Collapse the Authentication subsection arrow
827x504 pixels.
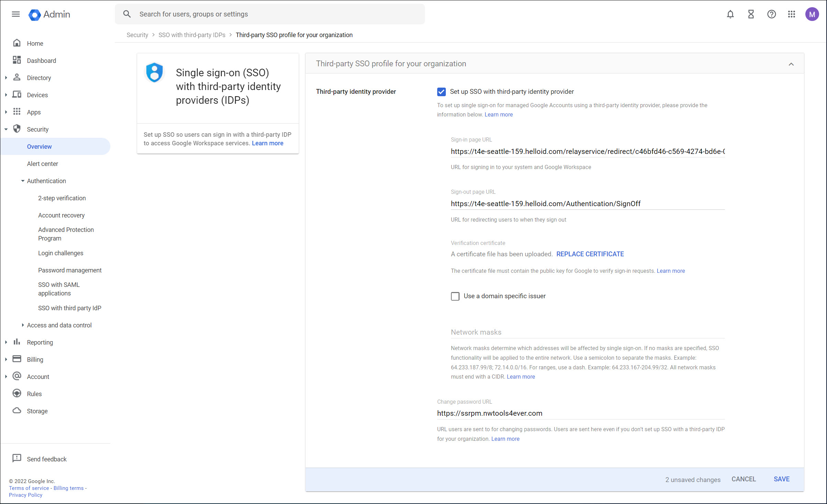[23, 181]
